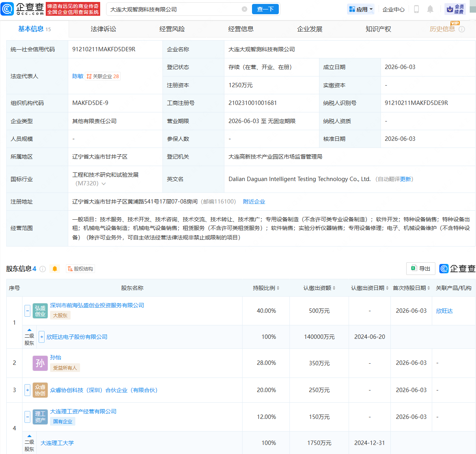
Task: Switch to the 企业发展 tab
Action: (310, 29)
